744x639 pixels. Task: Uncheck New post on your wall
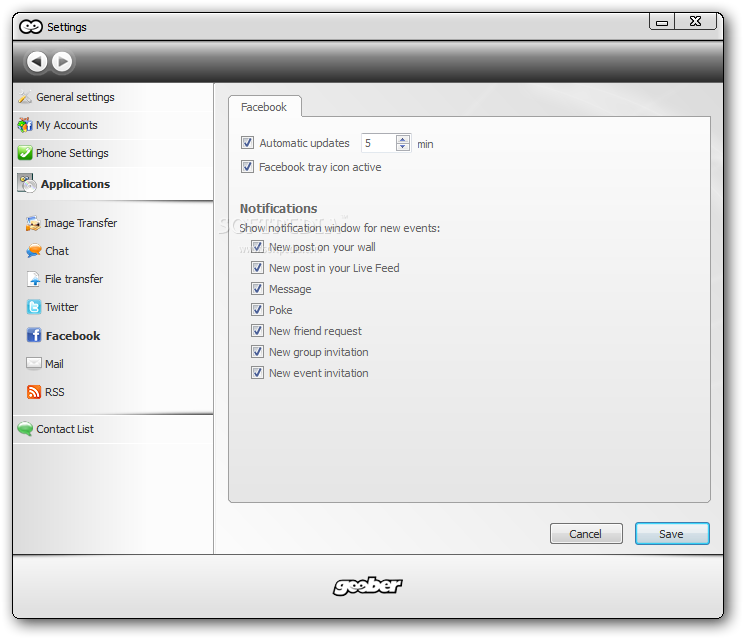[257, 247]
